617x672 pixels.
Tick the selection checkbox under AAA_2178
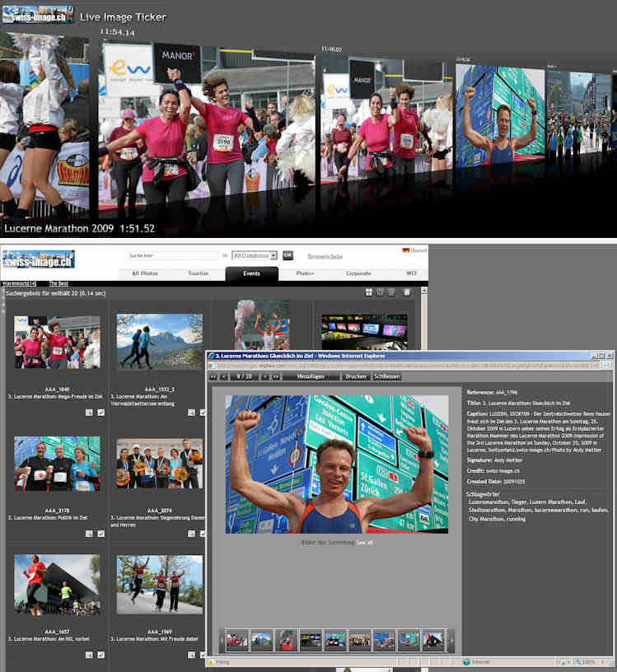(x=100, y=534)
